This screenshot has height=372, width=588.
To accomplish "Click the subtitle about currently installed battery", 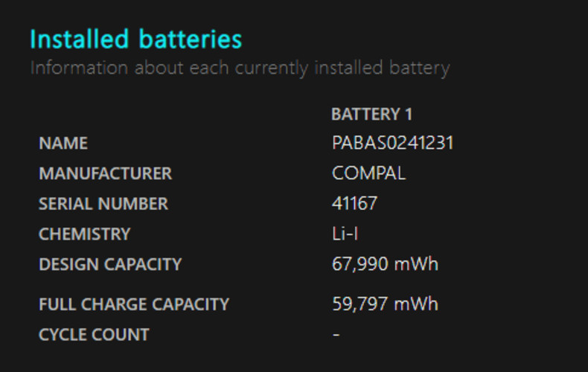I will coord(240,68).
